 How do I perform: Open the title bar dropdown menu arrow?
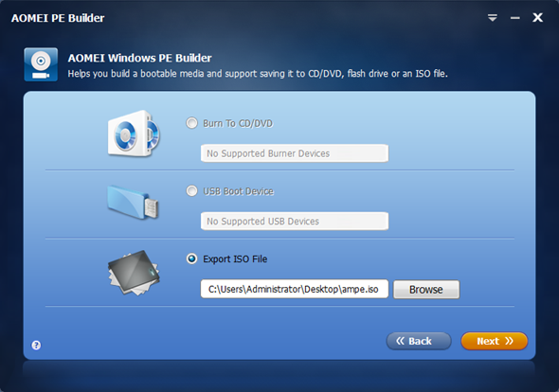[x=493, y=17]
